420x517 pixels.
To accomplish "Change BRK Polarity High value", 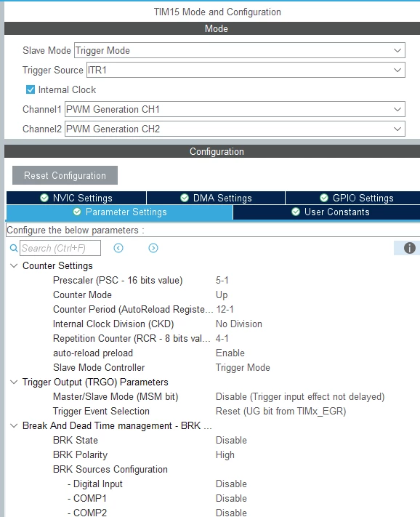I will click(225, 454).
